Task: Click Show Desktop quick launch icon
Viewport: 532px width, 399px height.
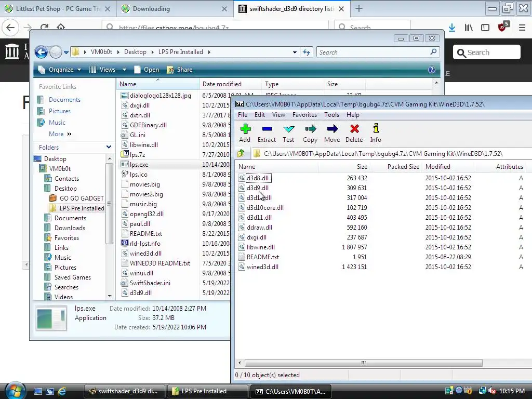Action: (38, 391)
